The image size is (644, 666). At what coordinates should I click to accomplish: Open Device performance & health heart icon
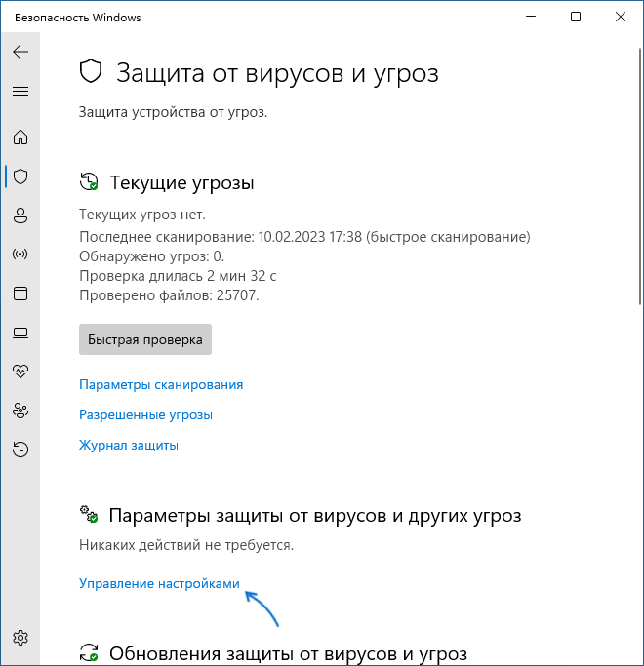point(20,372)
